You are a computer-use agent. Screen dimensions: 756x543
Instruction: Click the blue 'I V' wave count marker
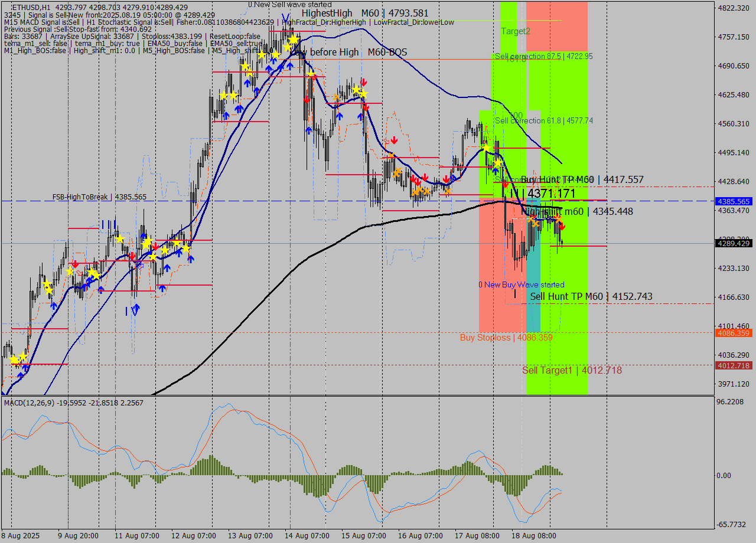131,310
